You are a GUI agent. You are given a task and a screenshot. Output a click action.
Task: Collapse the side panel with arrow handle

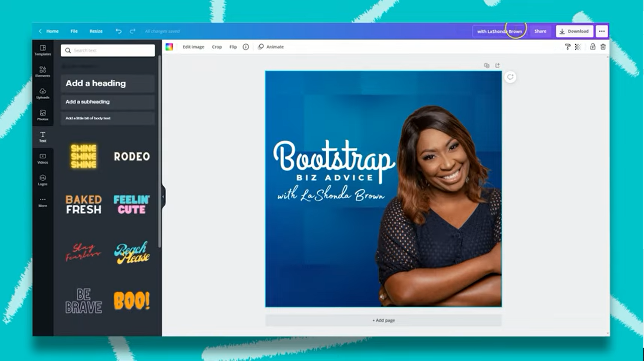[x=163, y=197]
